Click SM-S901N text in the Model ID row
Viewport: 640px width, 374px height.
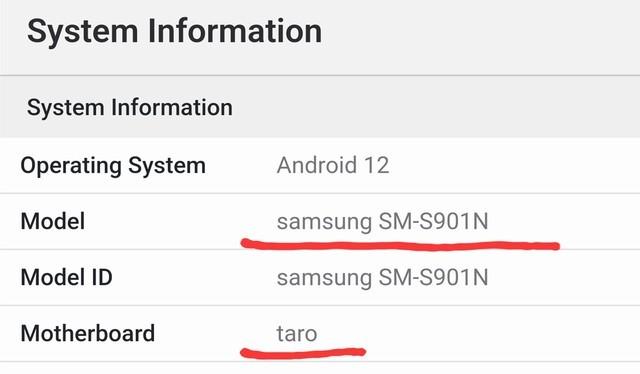point(433,277)
